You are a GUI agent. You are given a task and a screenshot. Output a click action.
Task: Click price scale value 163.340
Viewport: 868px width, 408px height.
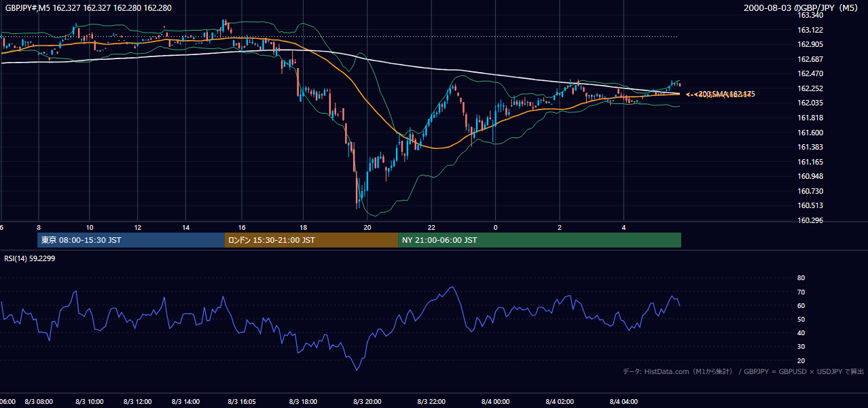[810, 15]
